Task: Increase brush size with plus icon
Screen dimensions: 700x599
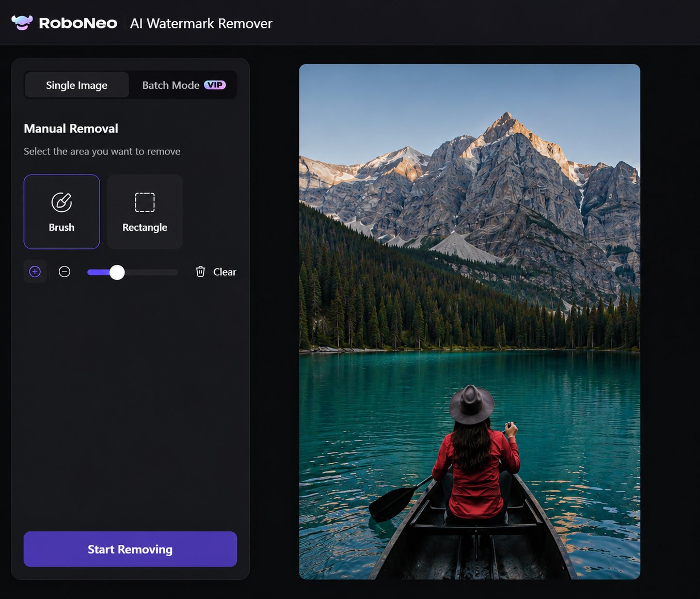Action: tap(35, 272)
